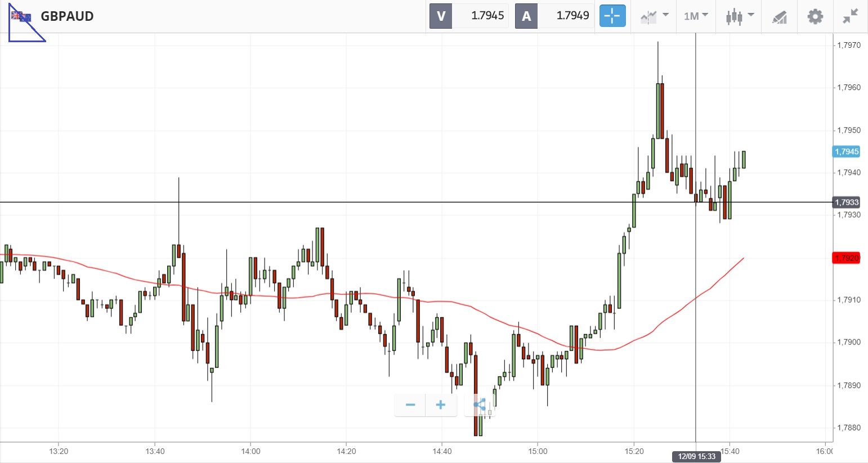Zoom out using the minus button

(x=410, y=405)
